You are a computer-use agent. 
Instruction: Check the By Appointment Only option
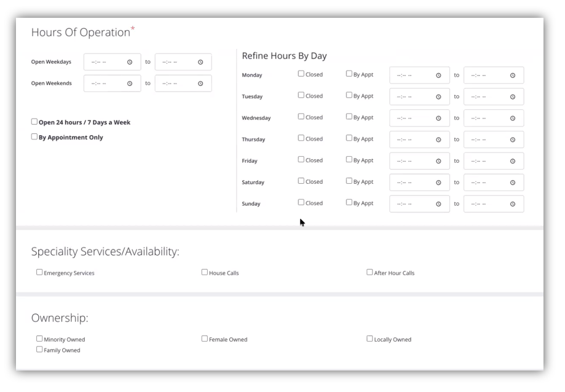(34, 137)
